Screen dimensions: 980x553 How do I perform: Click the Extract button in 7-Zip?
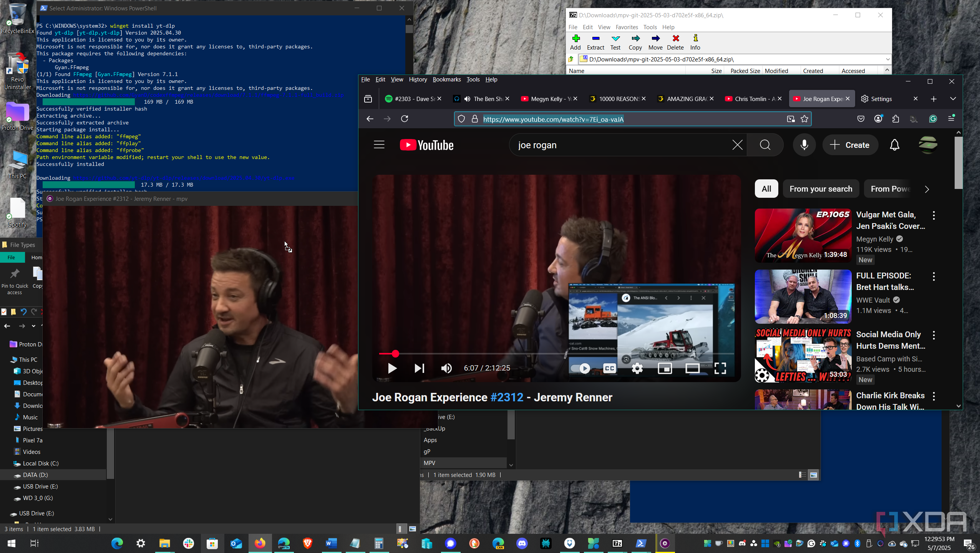595,42
